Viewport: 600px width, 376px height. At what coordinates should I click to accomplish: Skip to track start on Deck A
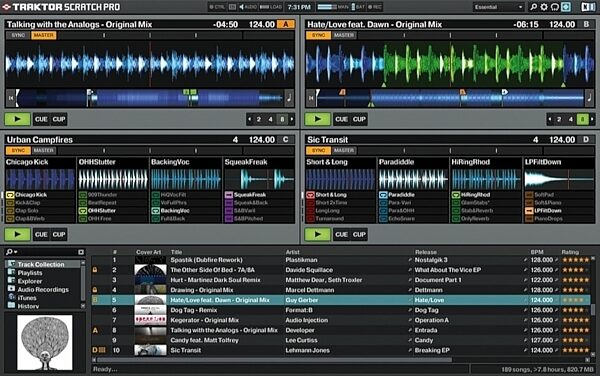pos(11,98)
